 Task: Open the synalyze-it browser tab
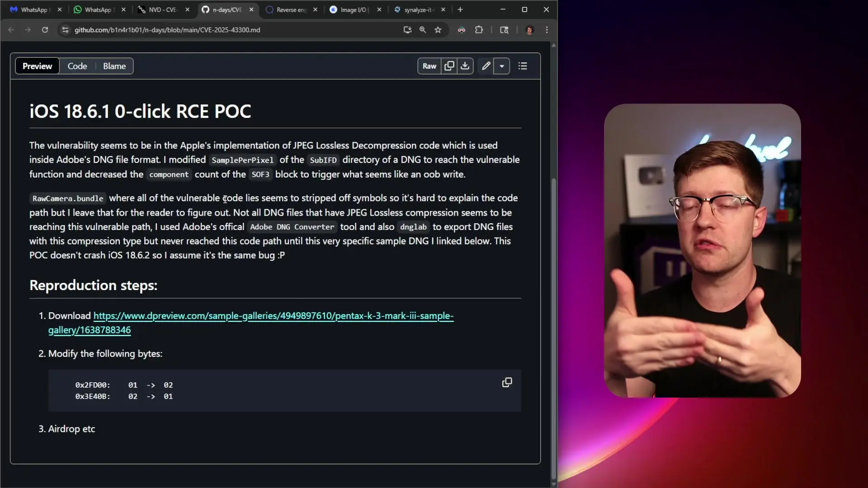(x=418, y=9)
